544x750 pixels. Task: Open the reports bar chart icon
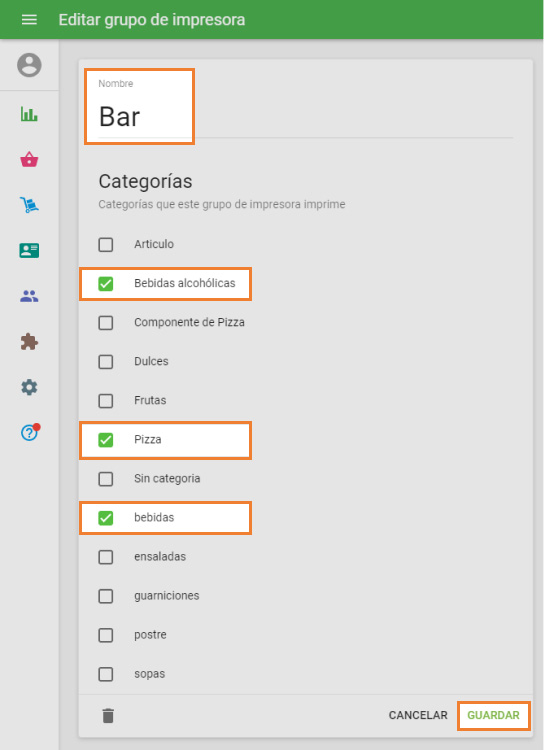(x=29, y=114)
